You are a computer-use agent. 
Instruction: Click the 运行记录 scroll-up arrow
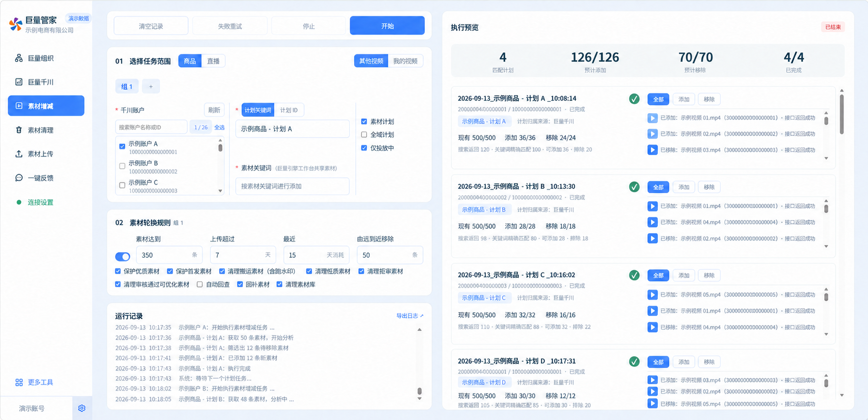click(x=420, y=330)
